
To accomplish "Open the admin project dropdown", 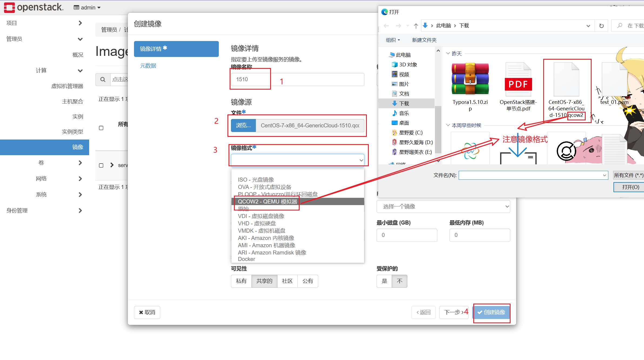I will tap(87, 8).
